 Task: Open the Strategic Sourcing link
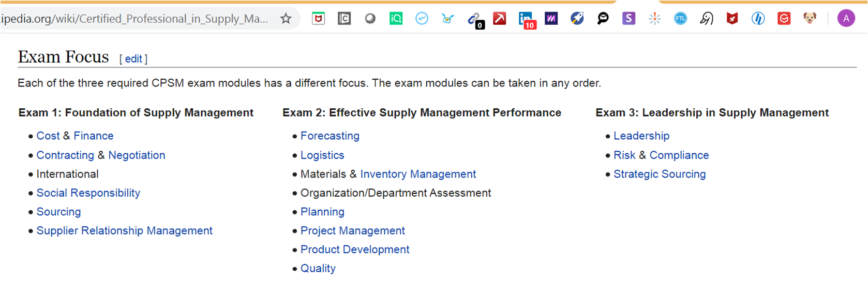[x=659, y=174]
